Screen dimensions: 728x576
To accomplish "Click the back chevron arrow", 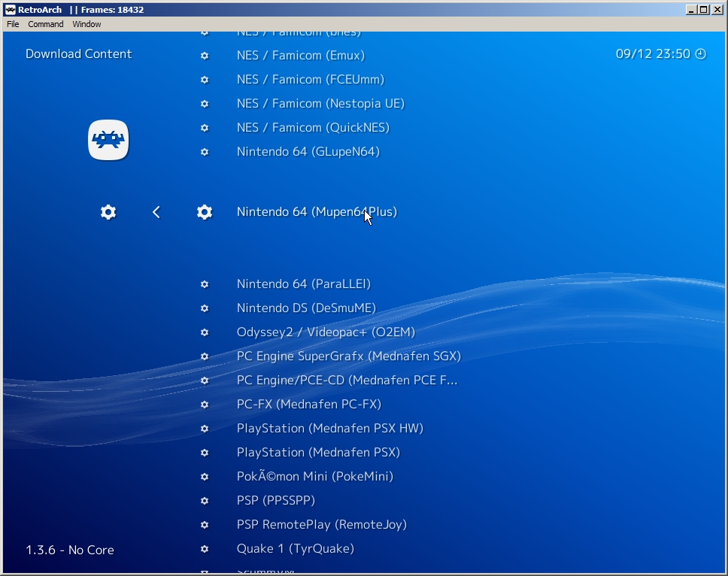I will point(156,212).
